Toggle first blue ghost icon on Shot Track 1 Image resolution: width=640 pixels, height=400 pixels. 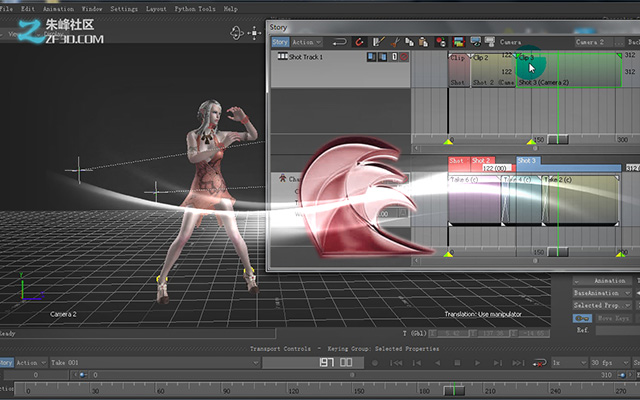[x=371, y=57]
